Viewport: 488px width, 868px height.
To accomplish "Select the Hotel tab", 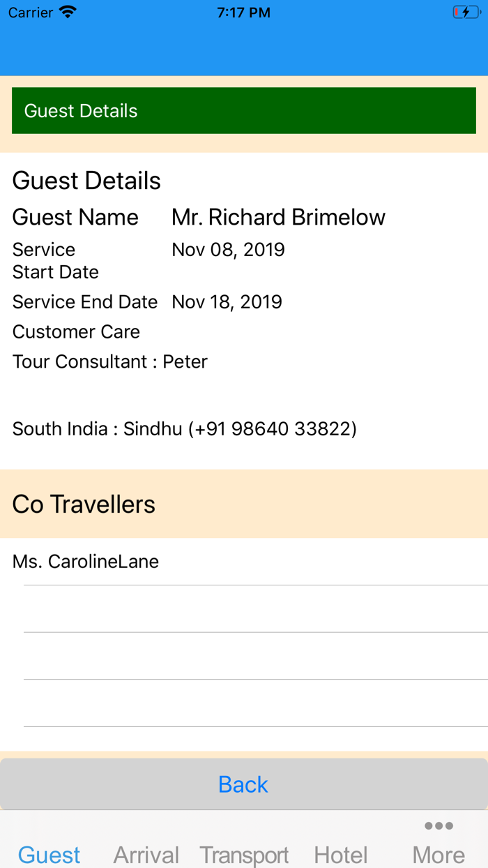I will click(341, 854).
